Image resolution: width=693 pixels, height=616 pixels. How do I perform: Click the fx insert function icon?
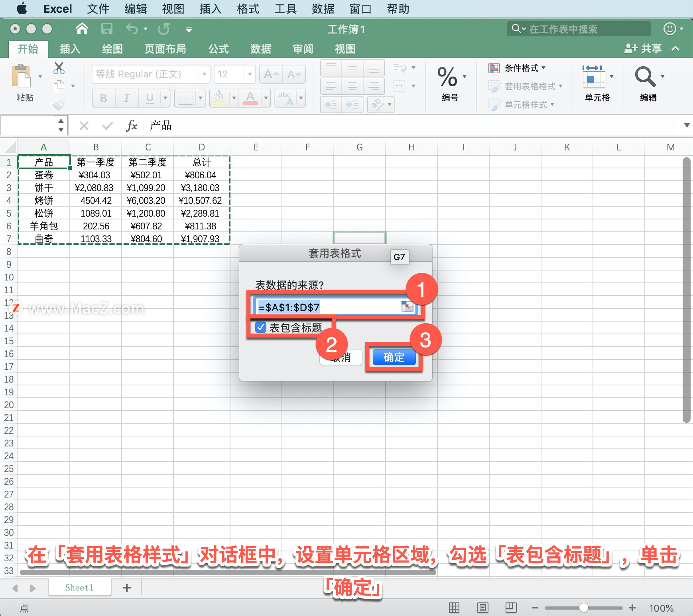point(132,126)
